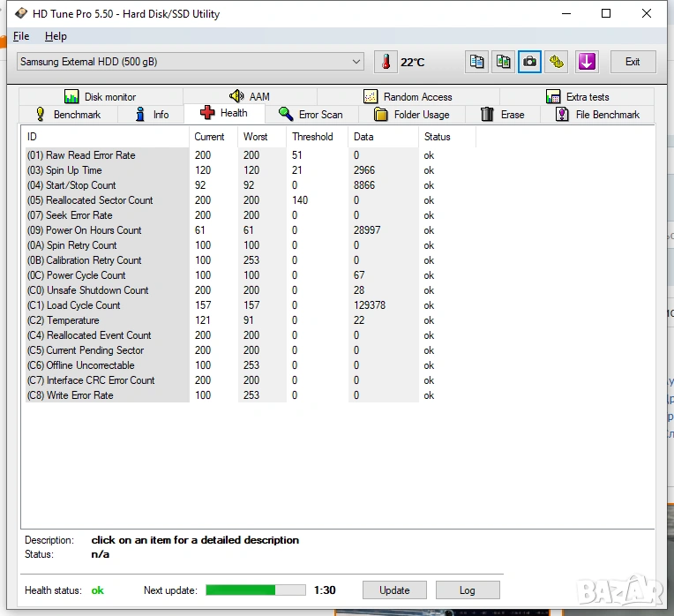Viewport: 674px width, 616px height.
Task: Open the Folder Usage tab
Action: point(411,115)
